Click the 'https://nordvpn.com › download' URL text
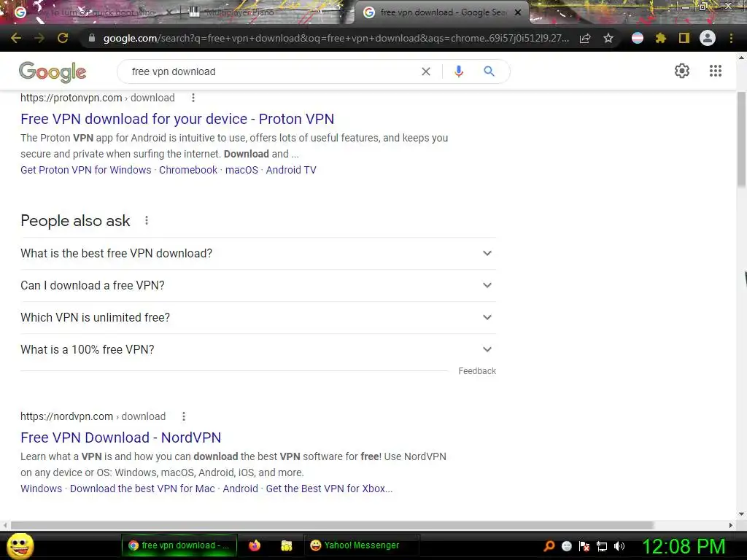This screenshot has height=560, width=747. pos(93,416)
